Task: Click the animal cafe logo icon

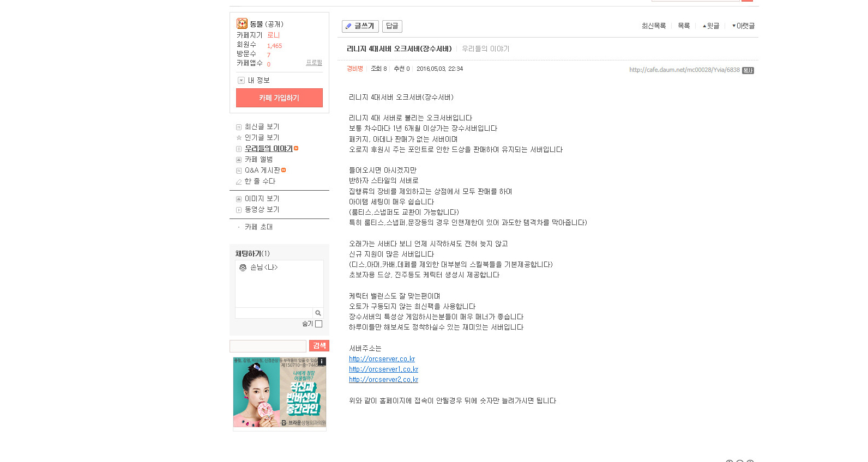Action: (242, 23)
